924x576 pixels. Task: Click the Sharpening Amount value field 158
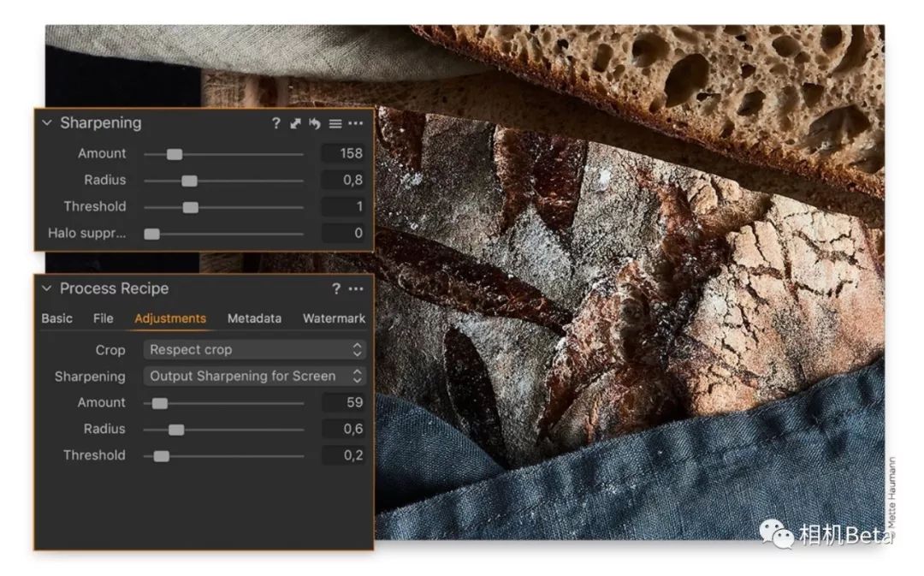coord(343,153)
